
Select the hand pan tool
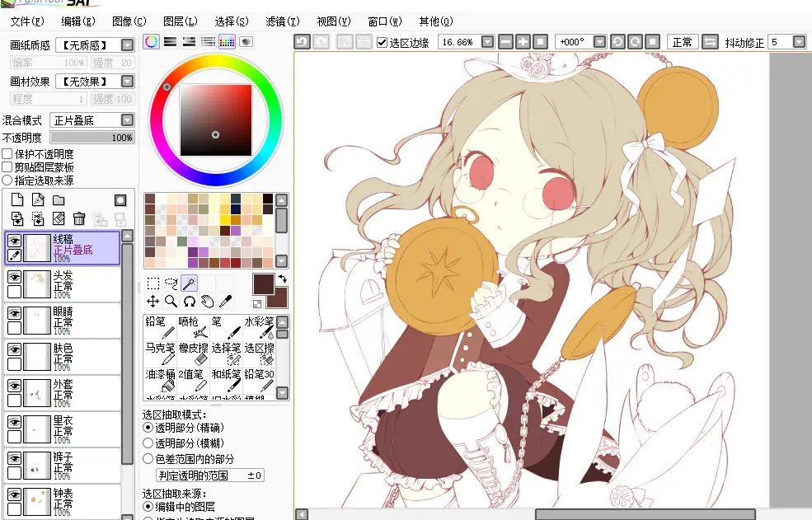point(207,302)
